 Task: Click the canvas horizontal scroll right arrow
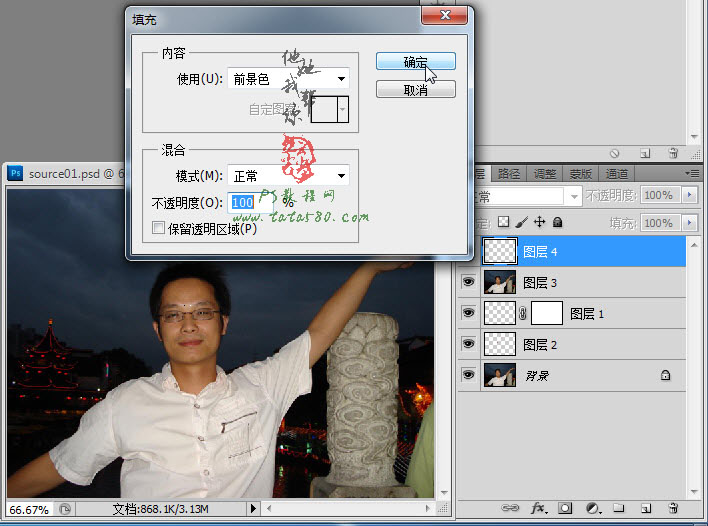click(428, 509)
